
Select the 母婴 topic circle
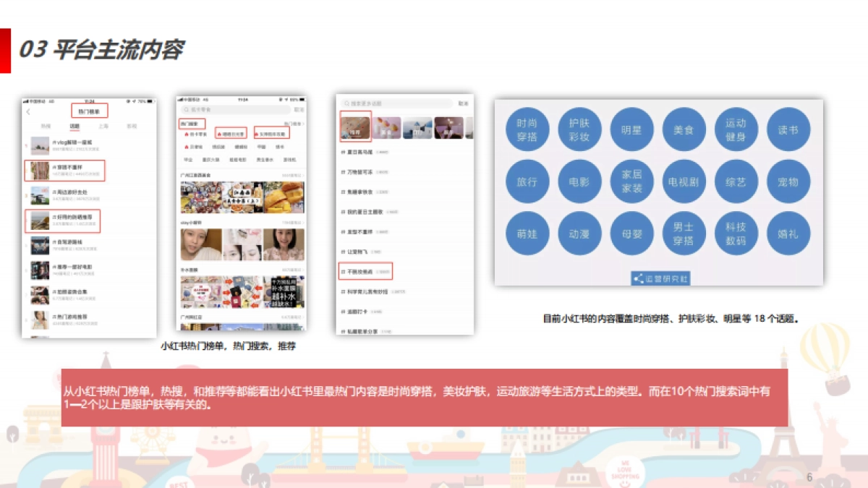point(632,234)
